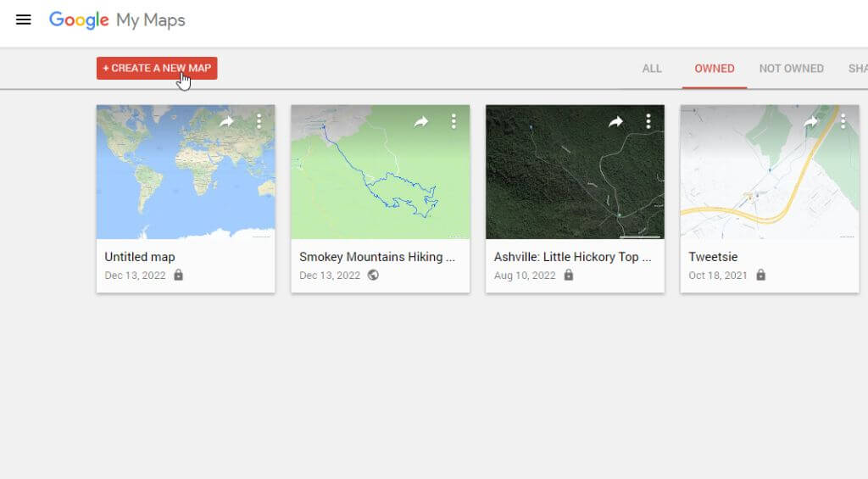The width and height of the screenshot is (868, 479).
Task: Open the Untitled map title link
Action: point(140,257)
